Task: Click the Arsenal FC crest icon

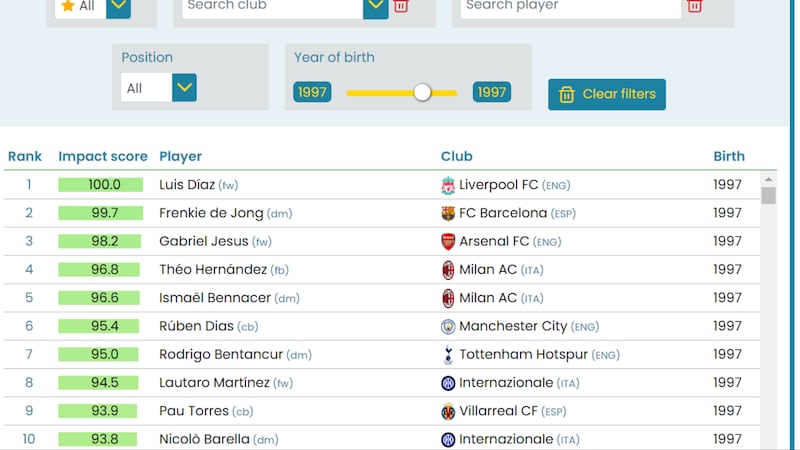Action: tap(448, 241)
